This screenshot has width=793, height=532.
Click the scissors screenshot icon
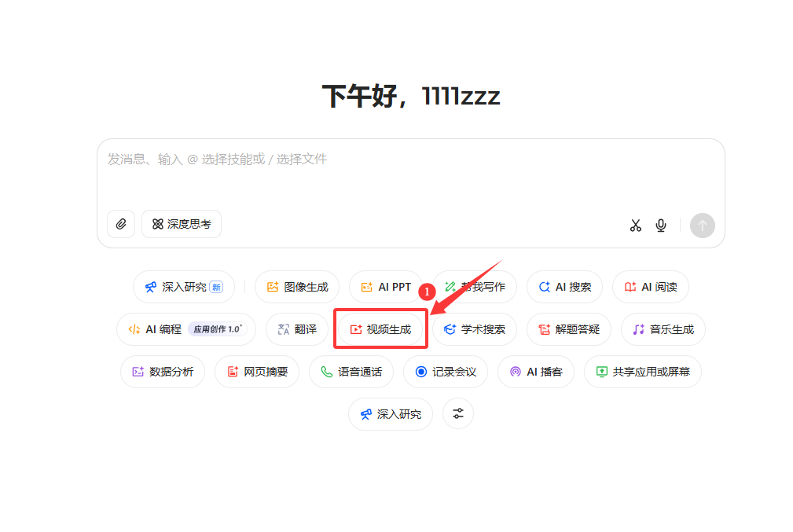tap(636, 226)
